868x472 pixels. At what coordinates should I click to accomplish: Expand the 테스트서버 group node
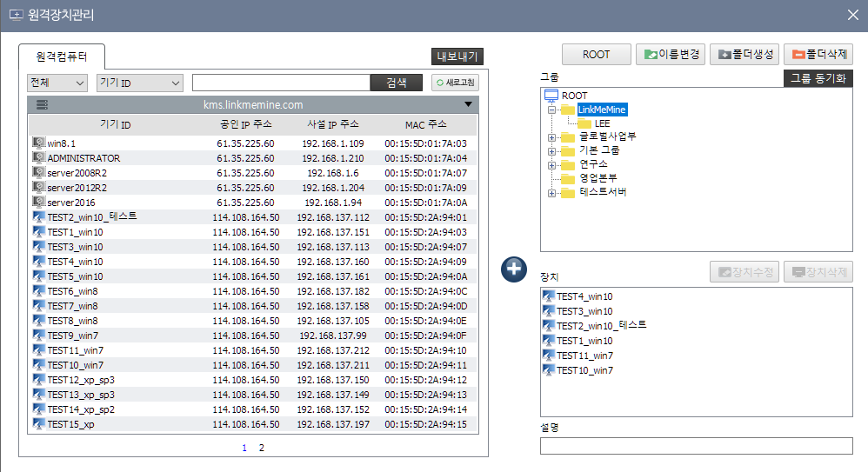tap(551, 192)
